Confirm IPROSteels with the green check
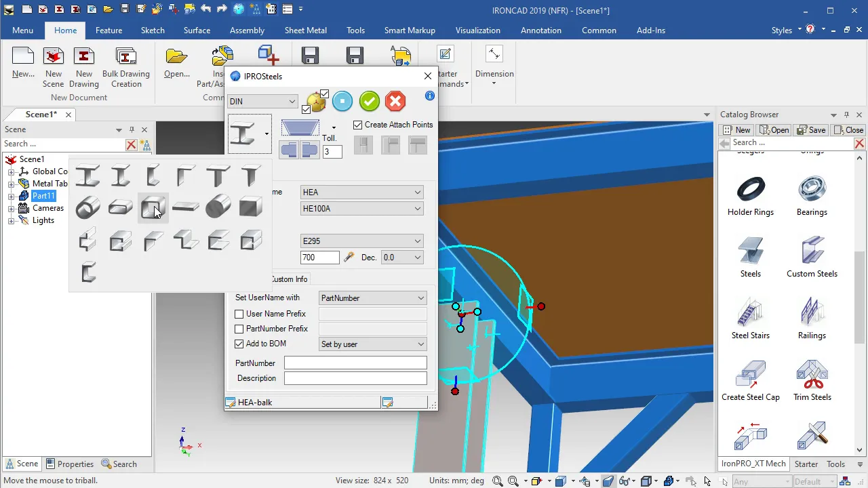 coord(369,102)
